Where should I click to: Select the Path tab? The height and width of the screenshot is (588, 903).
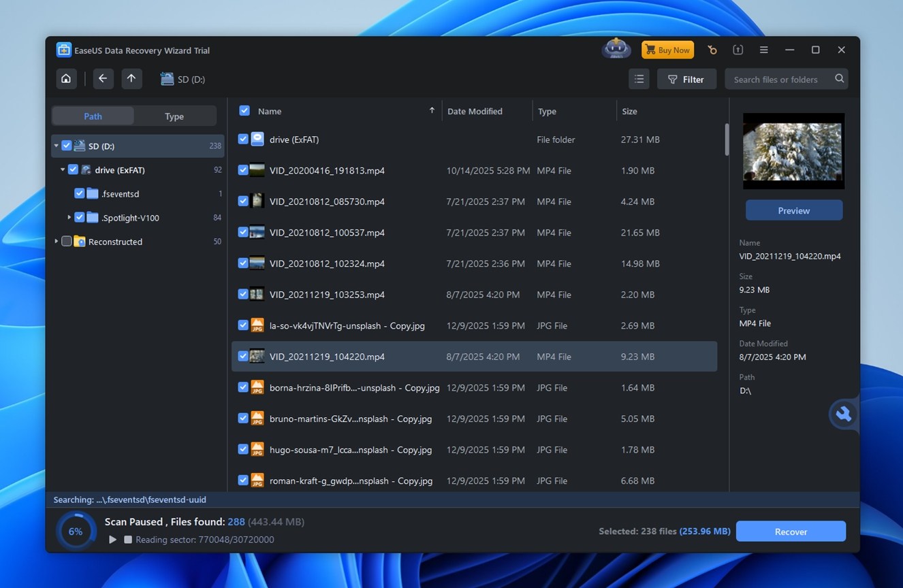click(x=93, y=116)
